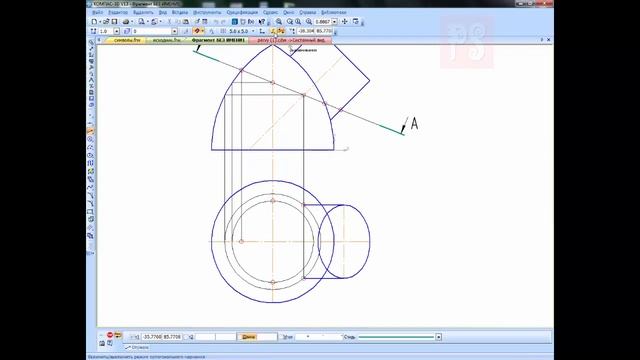
Task: Click the x1 coordinate field -35.7768
Action: click(152, 337)
